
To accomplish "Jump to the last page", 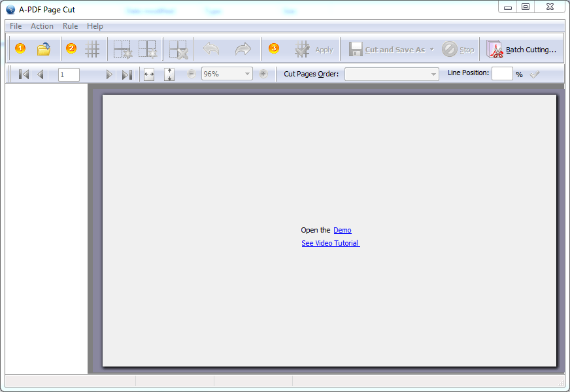I will click(x=127, y=74).
